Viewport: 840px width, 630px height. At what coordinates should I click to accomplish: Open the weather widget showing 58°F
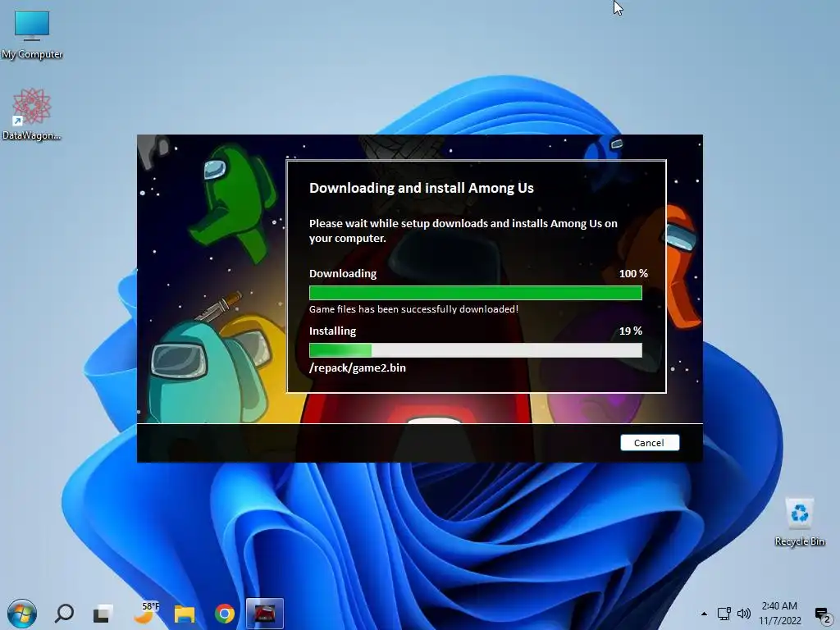146,614
